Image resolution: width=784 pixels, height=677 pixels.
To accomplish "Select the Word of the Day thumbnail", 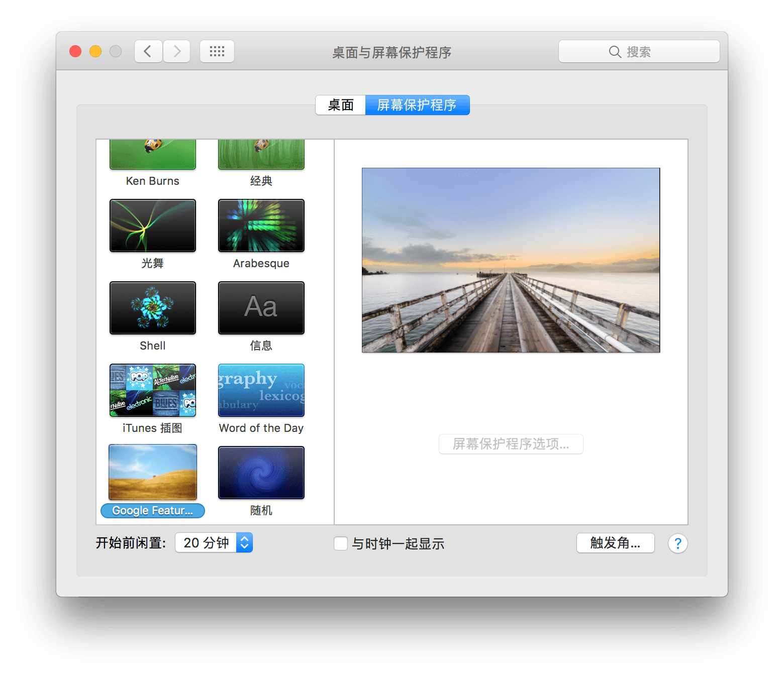I will tap(261, 390).
